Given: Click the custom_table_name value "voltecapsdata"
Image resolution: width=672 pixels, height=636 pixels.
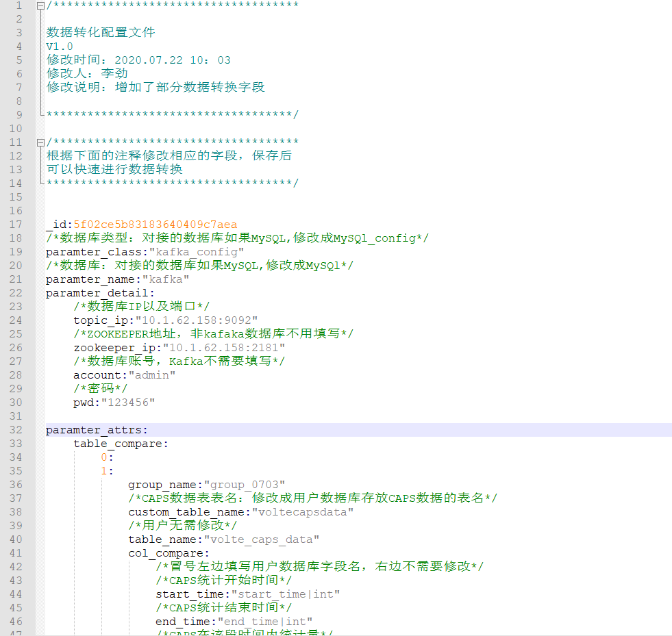Looking at the screenshot, I should pyautogui.click(x=303, y=512).
